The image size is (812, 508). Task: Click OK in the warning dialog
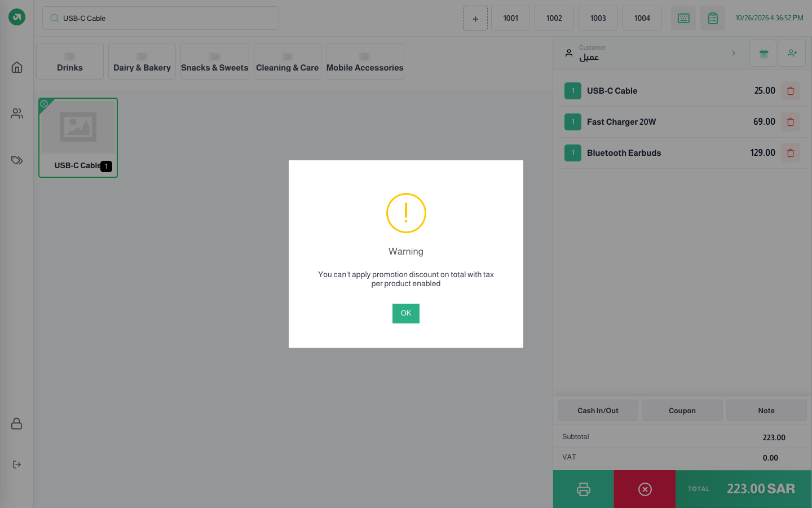coord(406,313)
